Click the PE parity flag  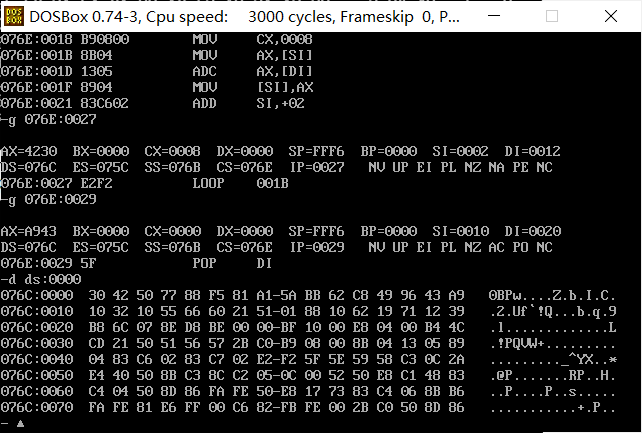click(x=520, y=167)
